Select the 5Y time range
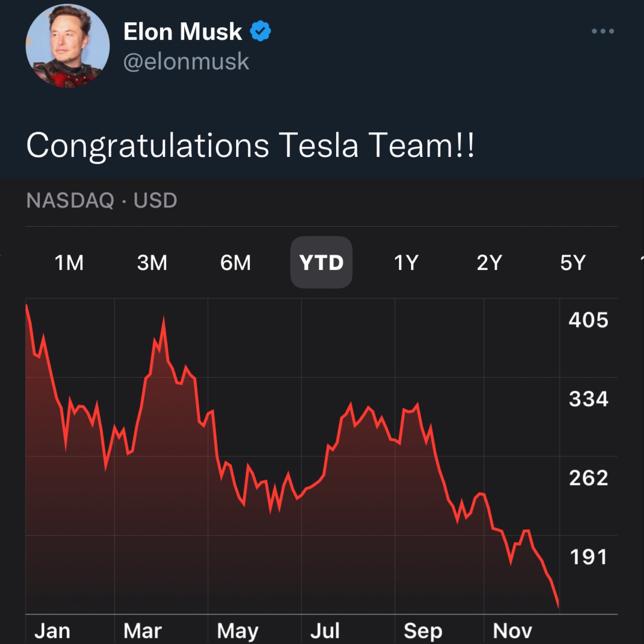Screen dimensions: 644x644 573,263
